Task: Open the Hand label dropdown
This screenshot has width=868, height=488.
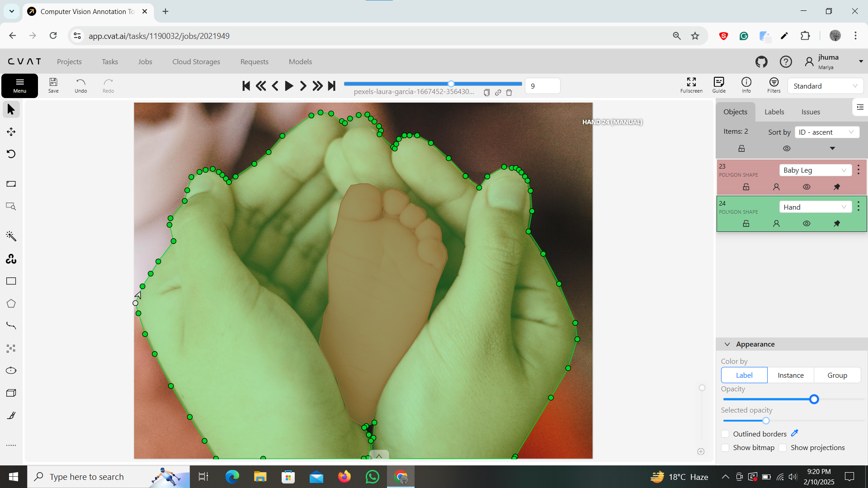Action: [815, 207]
